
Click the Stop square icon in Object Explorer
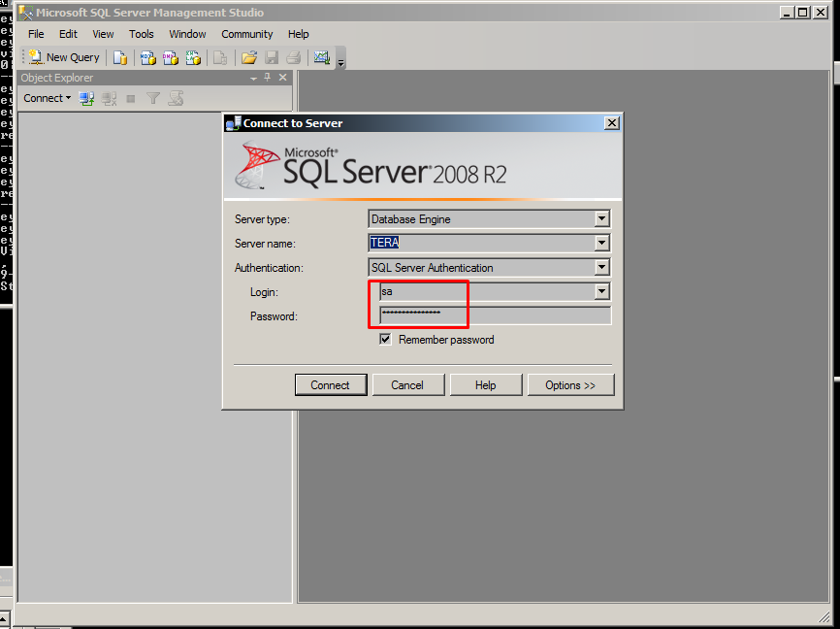(131, 98)
